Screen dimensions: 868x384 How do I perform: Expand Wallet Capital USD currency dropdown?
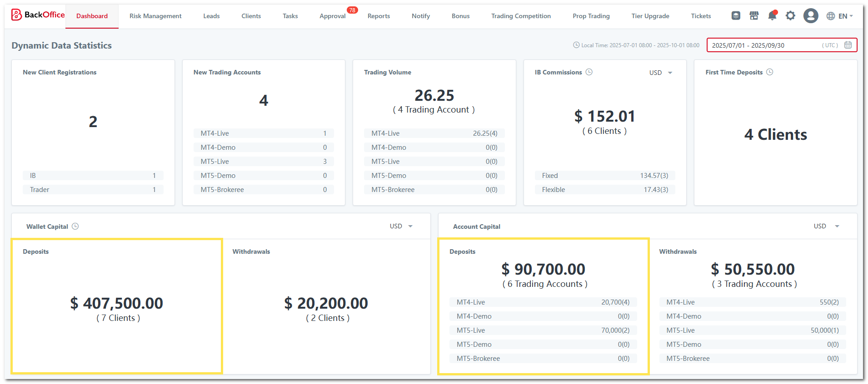pyautogui.click(x=401, y=226)
